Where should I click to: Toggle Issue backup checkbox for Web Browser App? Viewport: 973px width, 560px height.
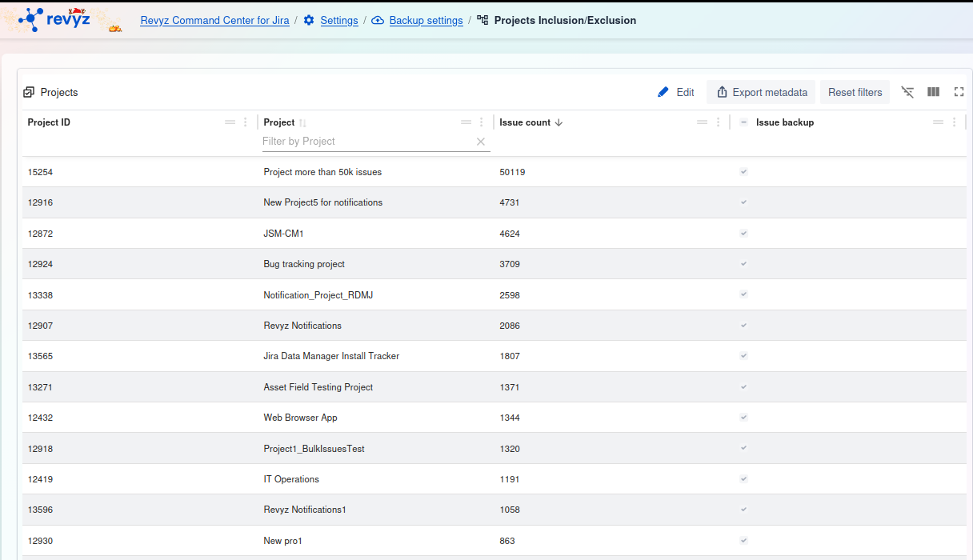pyautogui.click(x=743, y=418)
